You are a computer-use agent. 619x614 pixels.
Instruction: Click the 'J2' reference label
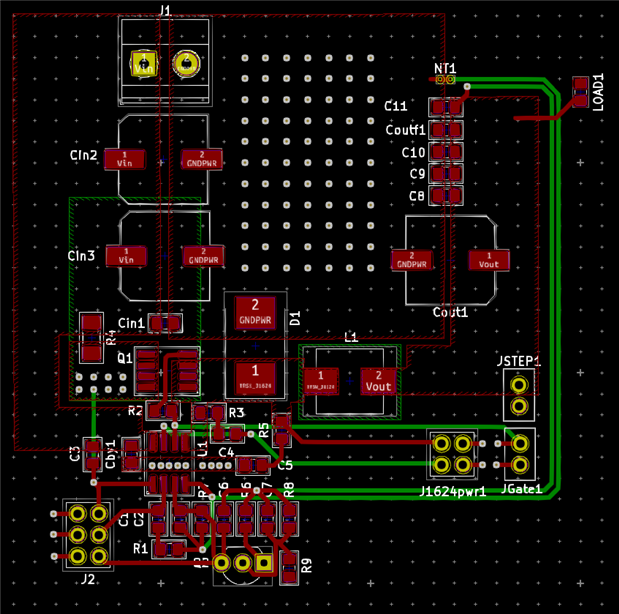coord(88,579)
